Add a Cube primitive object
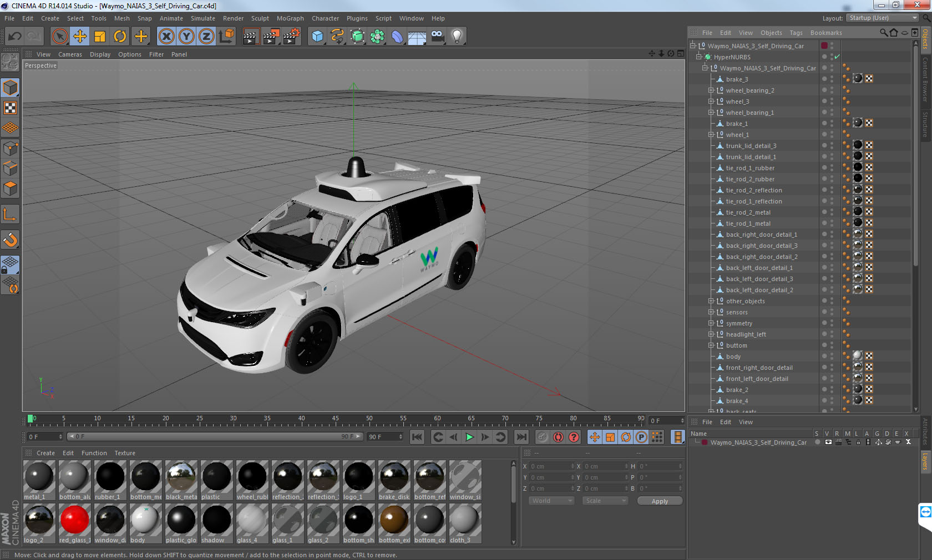 317,37
